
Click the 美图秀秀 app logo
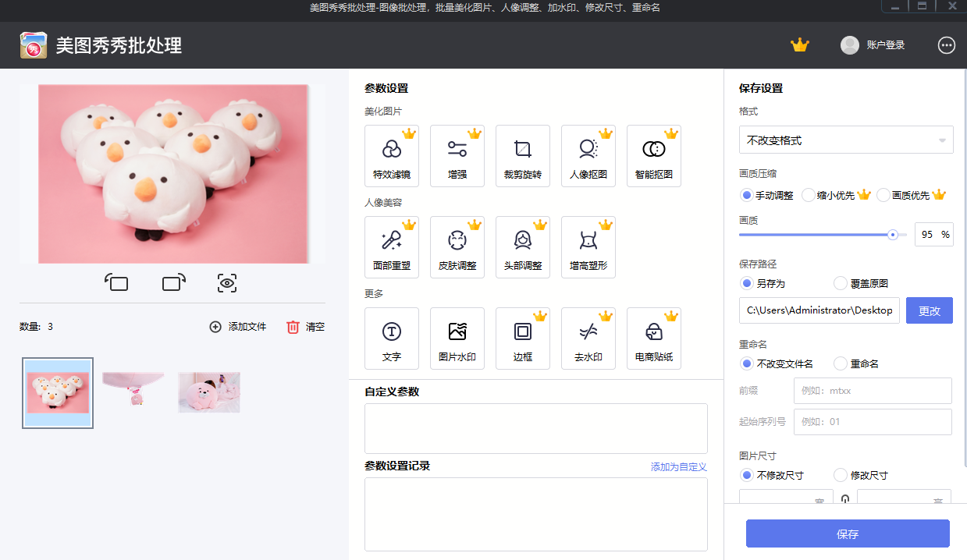34,45
